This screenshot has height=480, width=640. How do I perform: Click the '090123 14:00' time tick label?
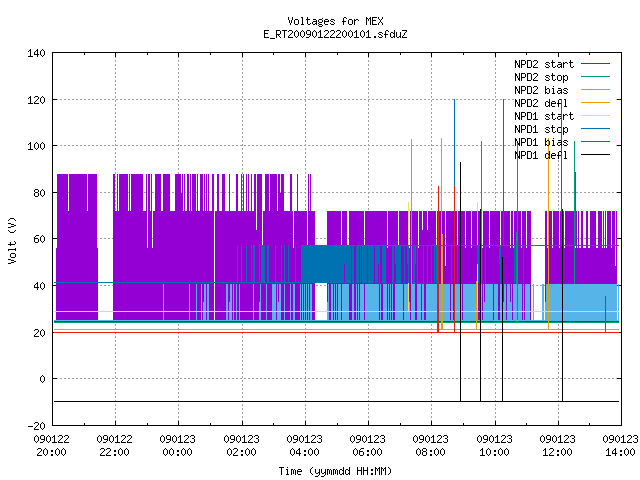tap(620, 446)
